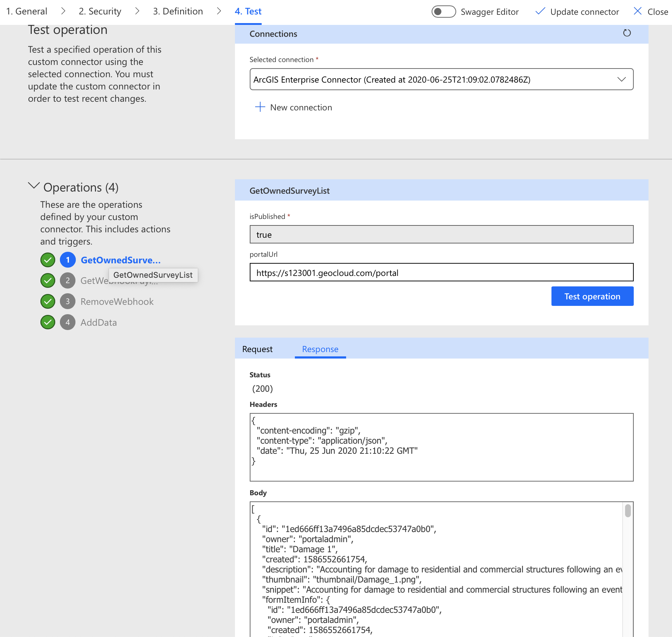Switch to the Request tab
Viewport: 672px width, 637px height.
[257, 349]
